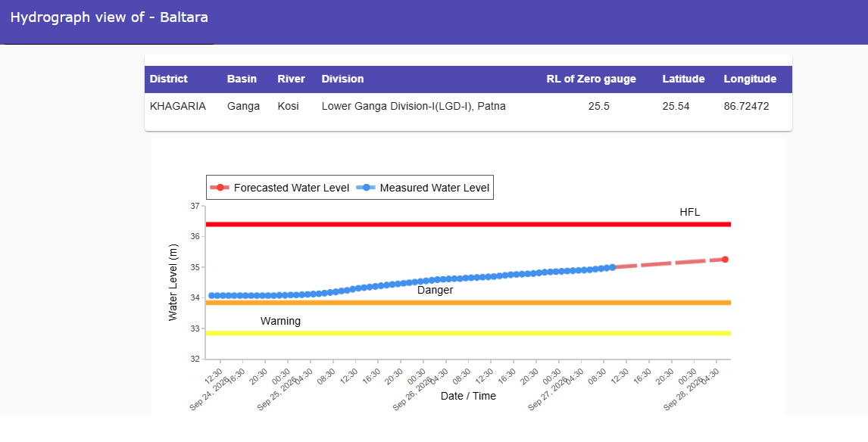Click the 34 tick on water level axis
Image resolution: width=868 pixels, height=442 pixels.
point(195,297)
